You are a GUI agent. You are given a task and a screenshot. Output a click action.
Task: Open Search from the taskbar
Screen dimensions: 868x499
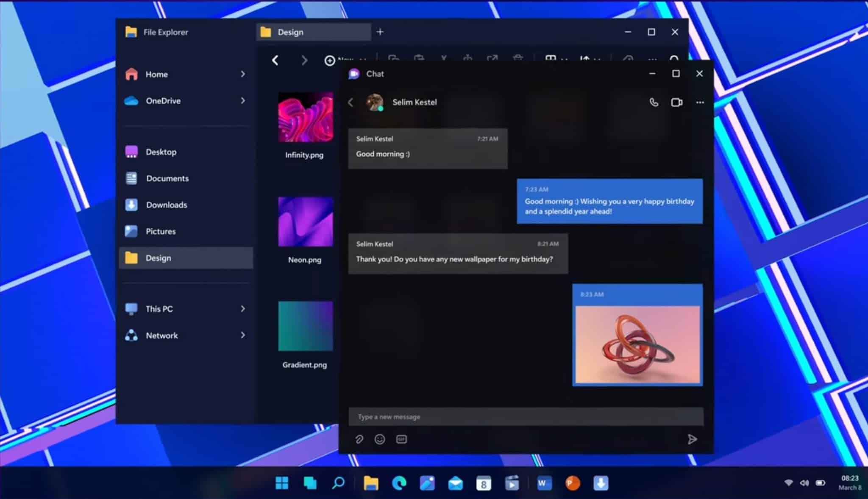(x=338, y=483)
